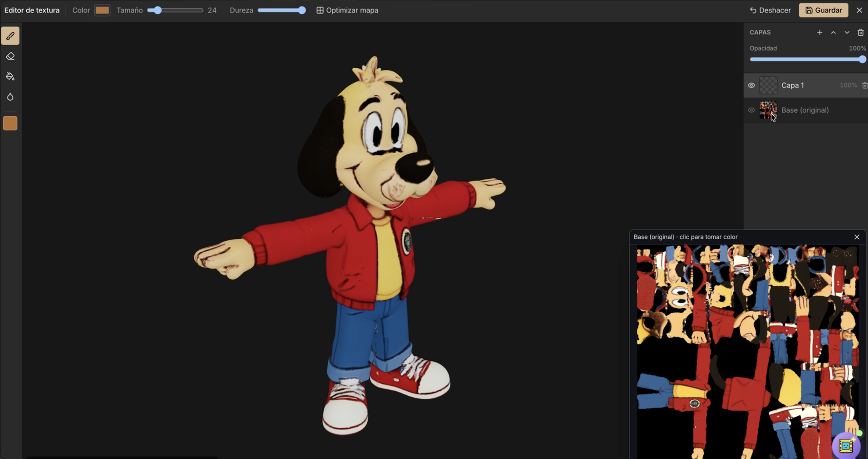
Task: Toggle visibility of Base (original) layer
Action: [x=751, y=110]
